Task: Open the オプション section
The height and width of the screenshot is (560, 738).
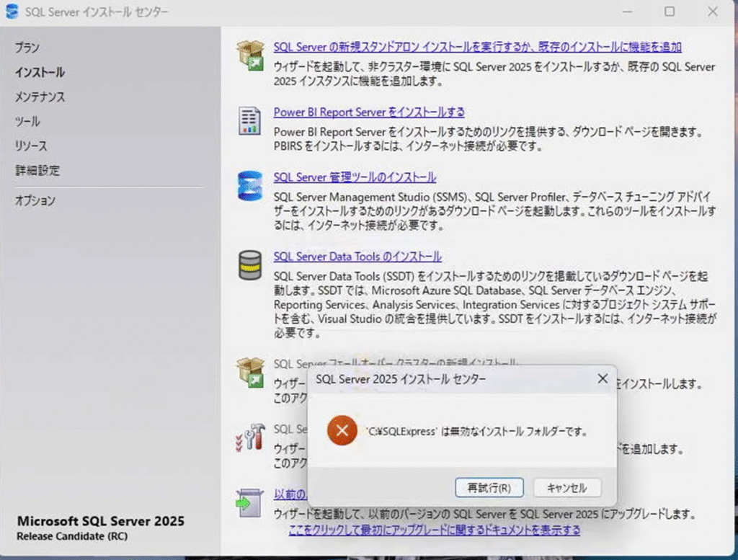Action: tap(35, 200)
